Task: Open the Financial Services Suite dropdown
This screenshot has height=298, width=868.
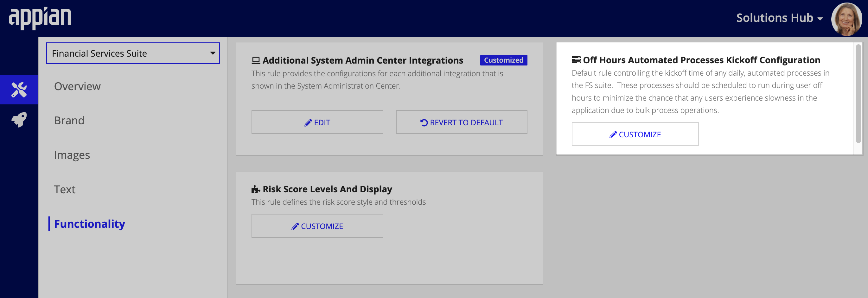Action: (133, 53)
